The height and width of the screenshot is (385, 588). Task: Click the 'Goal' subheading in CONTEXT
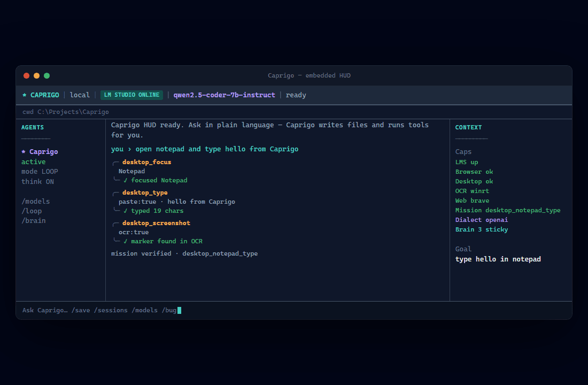(463, 249)
